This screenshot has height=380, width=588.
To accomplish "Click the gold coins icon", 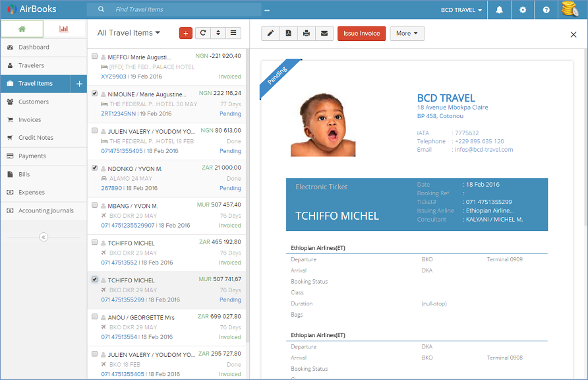I will pyautogui.click(x=570, y=9).
